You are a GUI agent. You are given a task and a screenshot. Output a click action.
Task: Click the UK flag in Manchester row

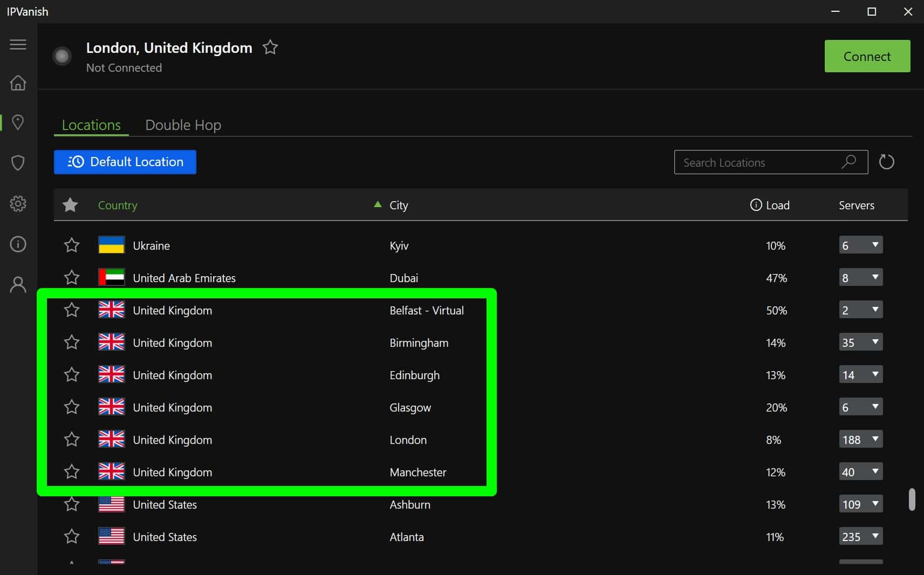(x=112, y=471)
